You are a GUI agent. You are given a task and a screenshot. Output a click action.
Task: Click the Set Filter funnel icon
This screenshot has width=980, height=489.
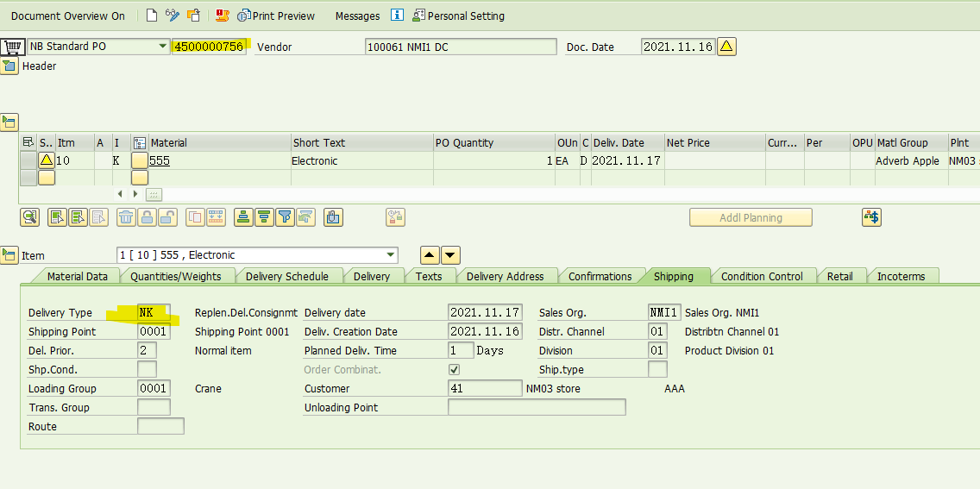coord(285,217)
